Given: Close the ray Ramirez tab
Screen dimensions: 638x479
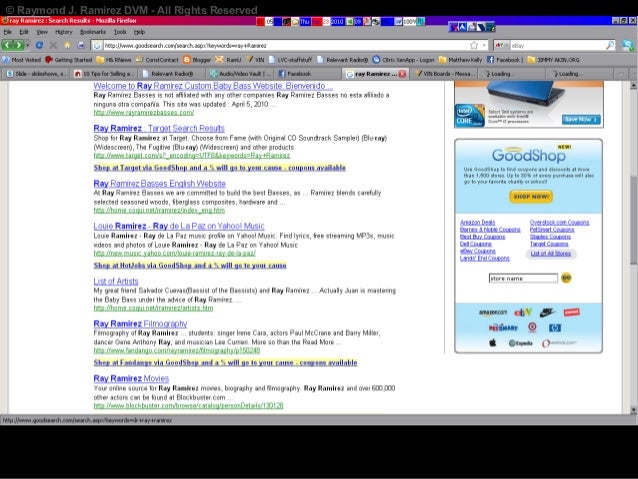Looking at the screenshot, I should tap(402, 74).
